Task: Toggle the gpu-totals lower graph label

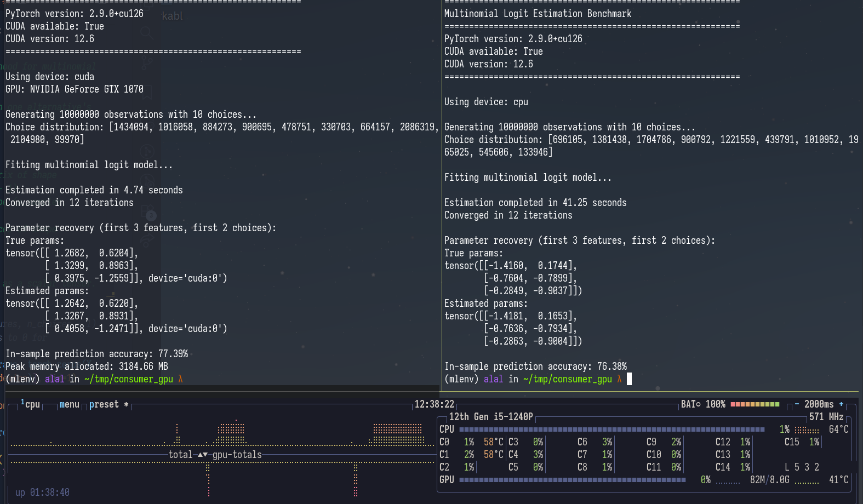Action: click(x=237, y=455)
